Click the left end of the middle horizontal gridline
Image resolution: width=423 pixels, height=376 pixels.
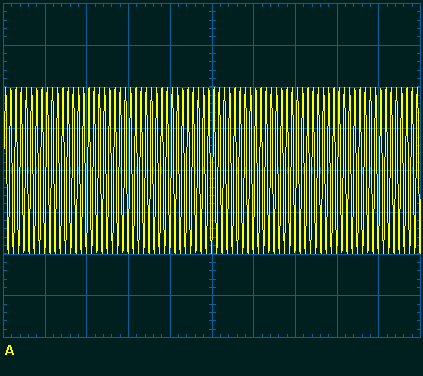[4, 170]
